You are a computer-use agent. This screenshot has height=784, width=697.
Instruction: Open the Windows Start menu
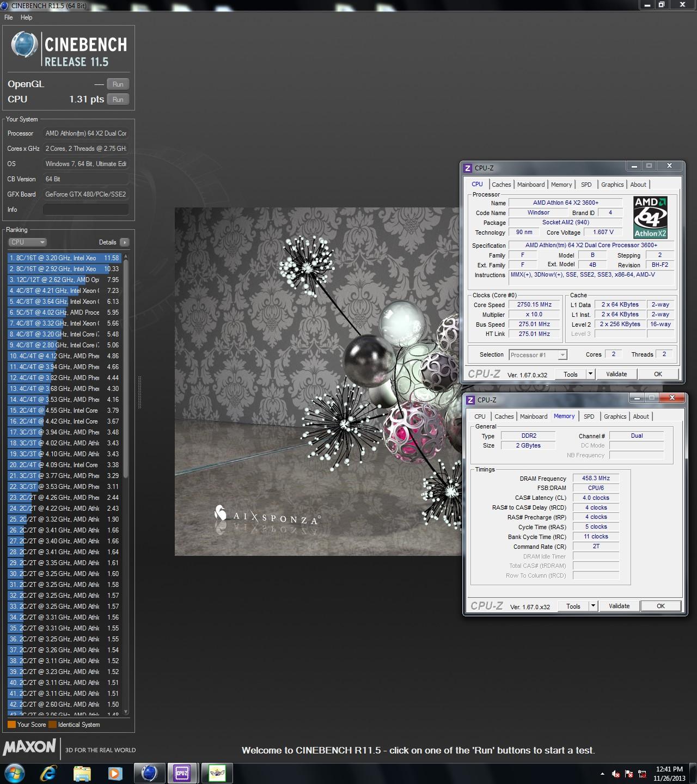click(14, 773)
